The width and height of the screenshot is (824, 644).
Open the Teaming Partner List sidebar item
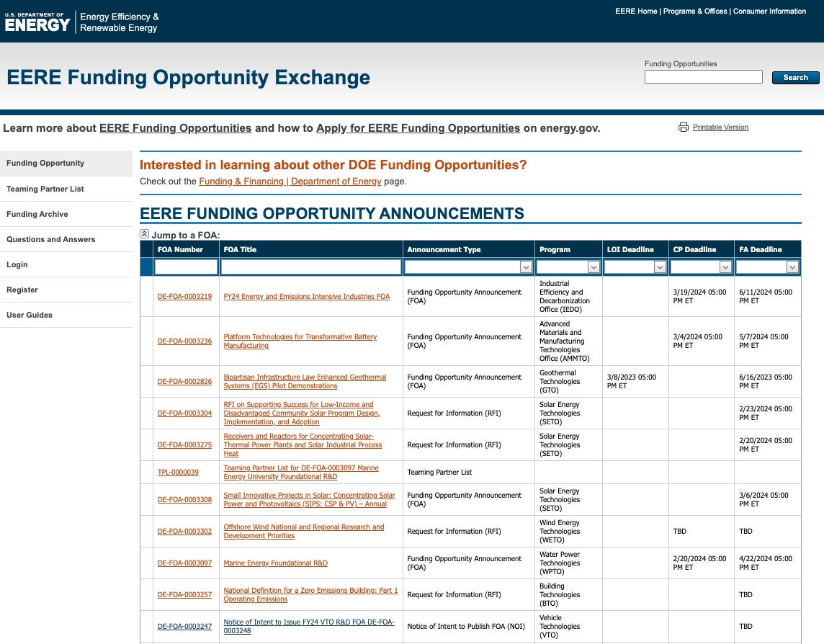coord(66,189)
